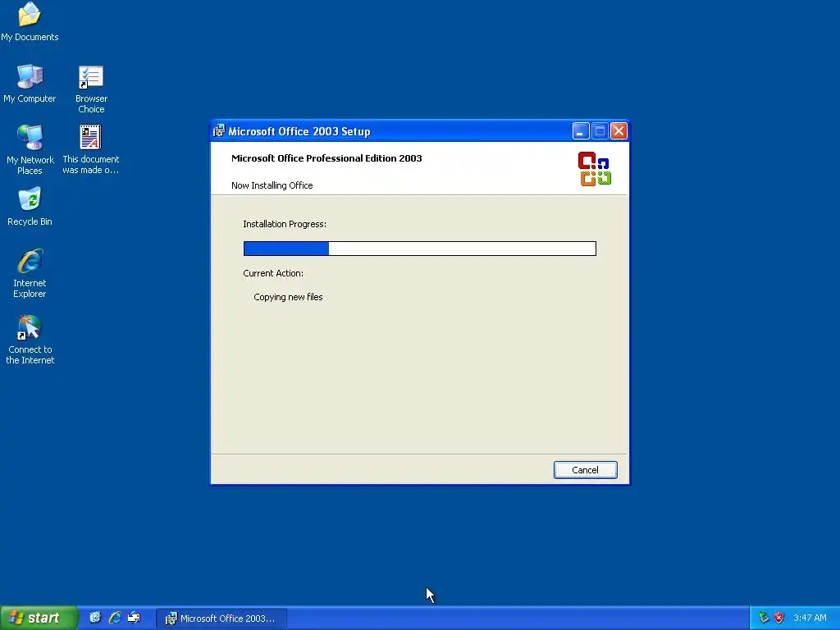
Task: Minimize the Office 2003 Setup window
Action: click(x=581, y=130)
